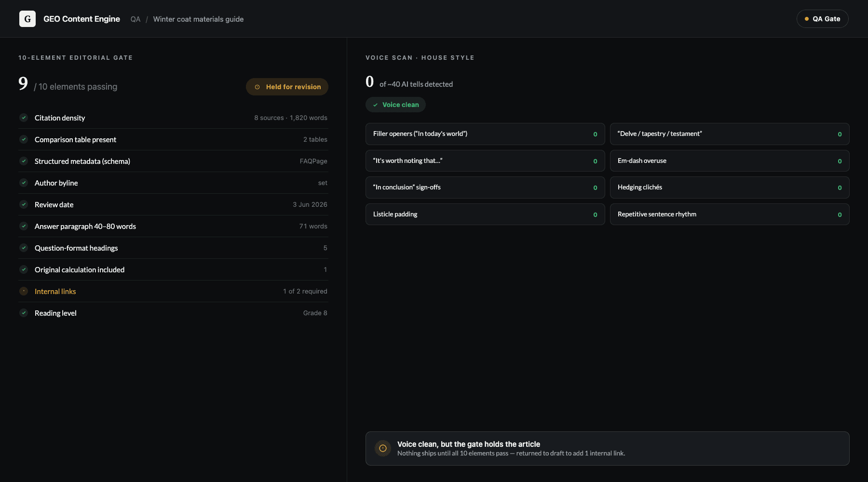Select the Hedging clichés tell card
The image size is (868, 482).
(x=730, y=187)
